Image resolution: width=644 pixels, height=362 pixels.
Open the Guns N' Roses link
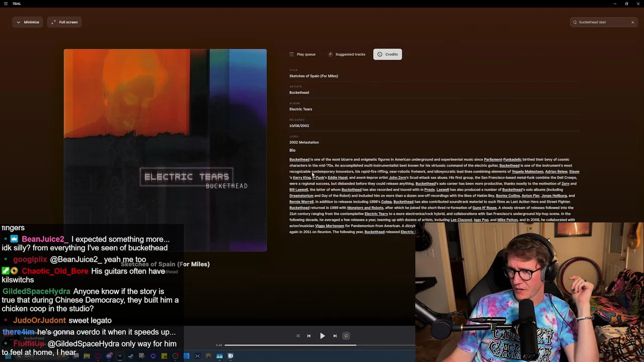485,208
